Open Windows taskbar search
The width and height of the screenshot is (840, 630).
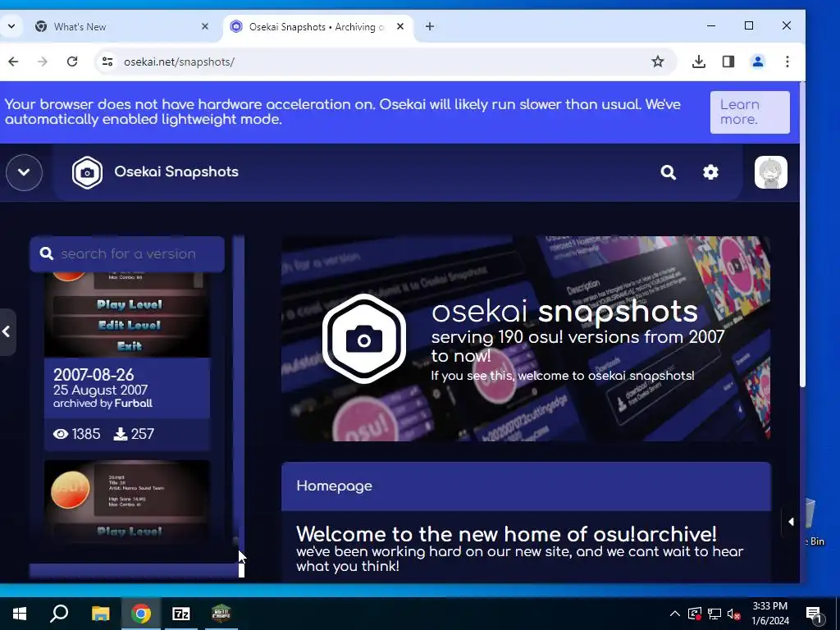click(x=59, y=614)
